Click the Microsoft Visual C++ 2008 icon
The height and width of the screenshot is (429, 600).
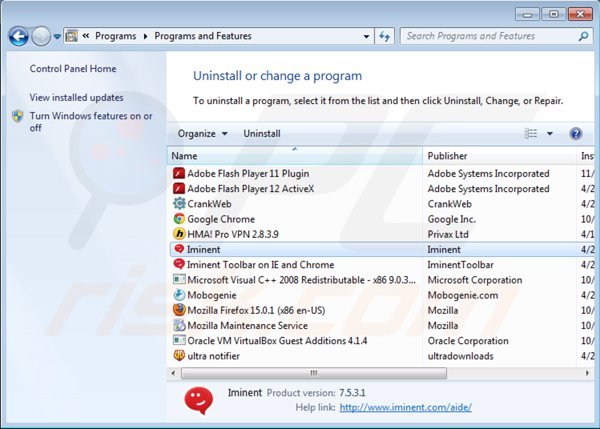[x=179, y=279]
